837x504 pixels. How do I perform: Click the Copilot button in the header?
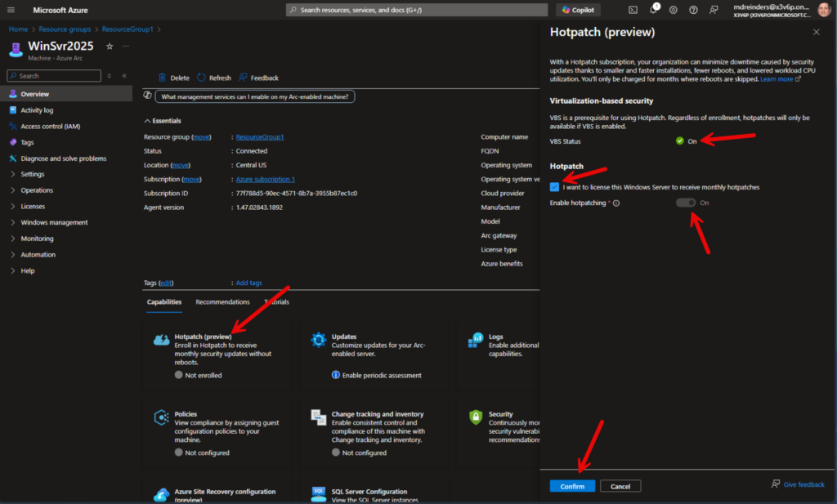tap(578, 10)
